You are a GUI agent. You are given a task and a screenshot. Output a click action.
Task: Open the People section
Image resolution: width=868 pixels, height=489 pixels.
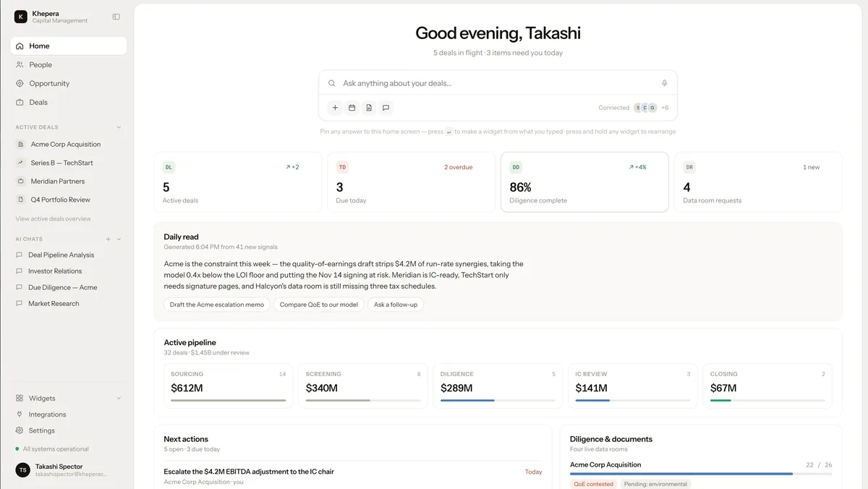[69, 65]
